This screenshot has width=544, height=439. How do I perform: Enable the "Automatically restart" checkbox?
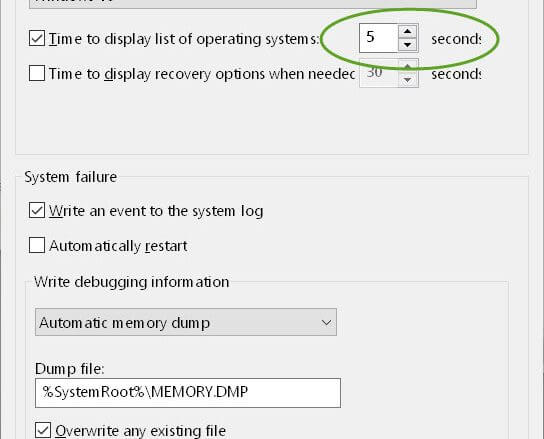[37, 245]
